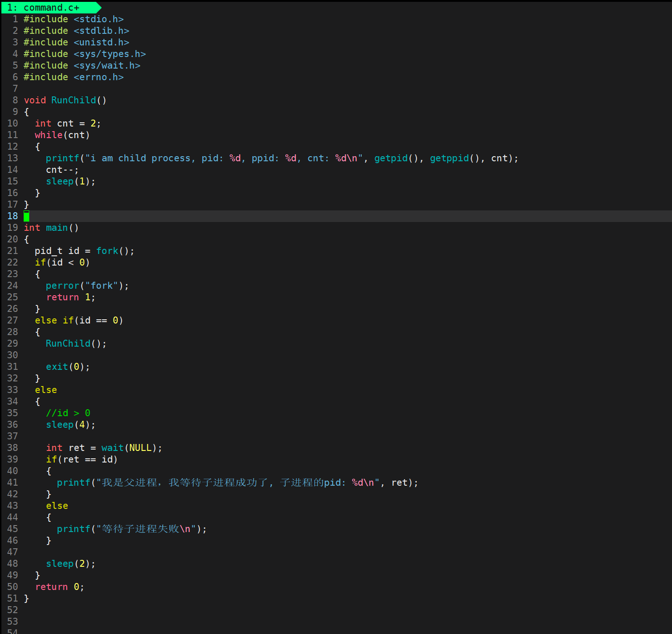Click the child process printf statement
The width and height of the screenshot is (672, 634).
pos(282,158)
